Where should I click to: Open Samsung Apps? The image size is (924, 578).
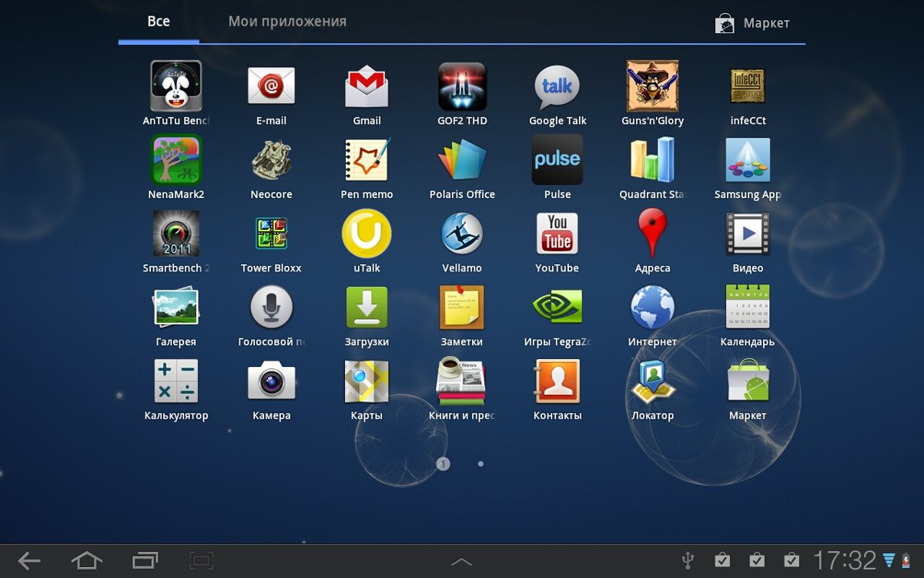[748, 160]
